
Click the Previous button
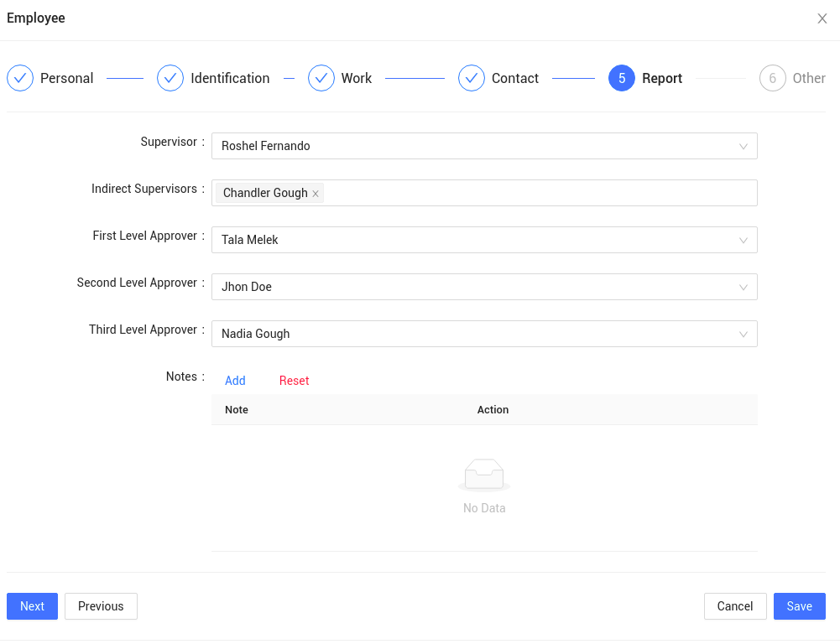click(x=101, y=606)
